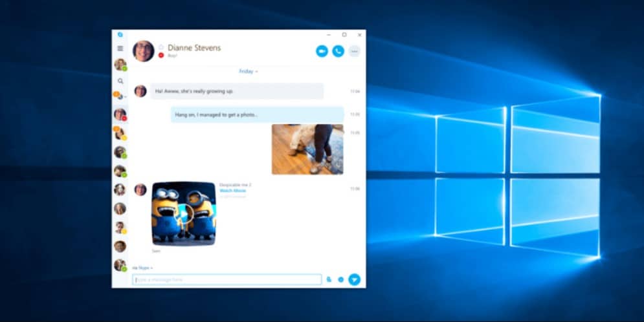The image size is (644, 322).
Task: Start an audio call with the phone button
Action: [338, 51]
